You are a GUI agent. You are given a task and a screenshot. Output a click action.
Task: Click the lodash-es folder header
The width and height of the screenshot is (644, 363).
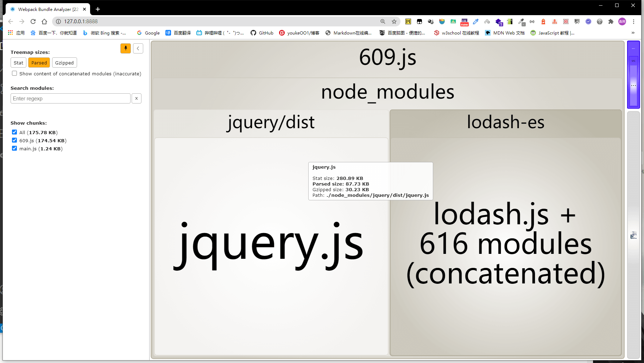pyautogui.click(x=505, y=123)
